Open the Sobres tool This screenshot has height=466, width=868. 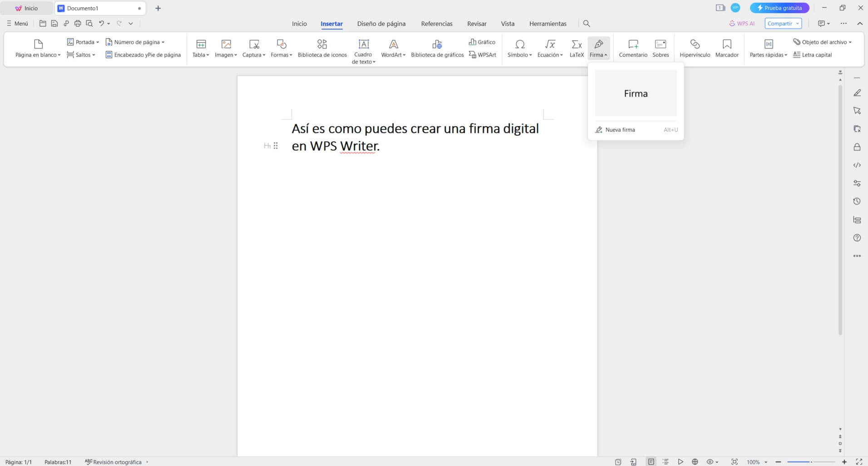661,48
